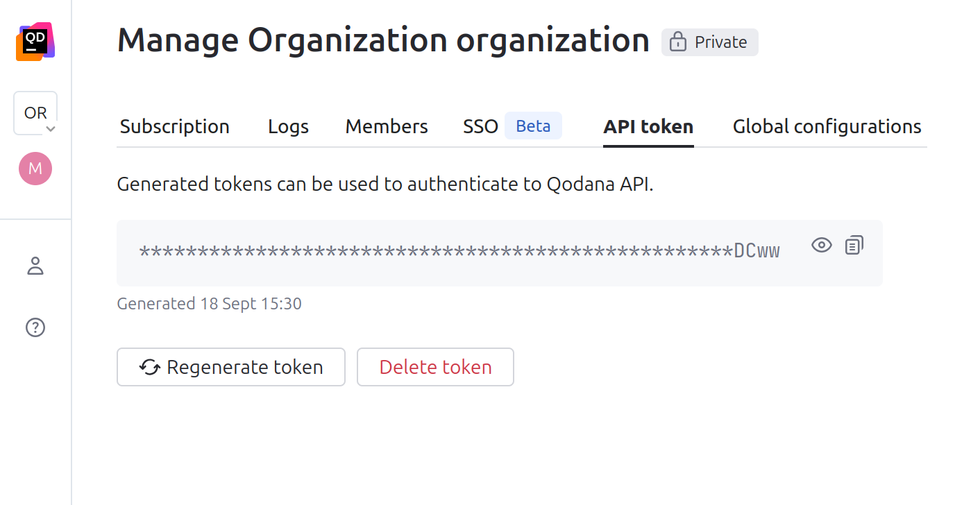The image size is (980, 505).
Task: Open the organization picker below the logo
Action: pyautogui.click(x=35, y=112)
